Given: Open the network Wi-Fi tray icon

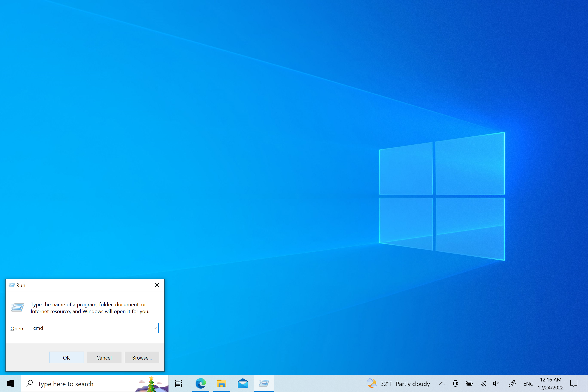Looking at the screenshot, I should 483,383.
